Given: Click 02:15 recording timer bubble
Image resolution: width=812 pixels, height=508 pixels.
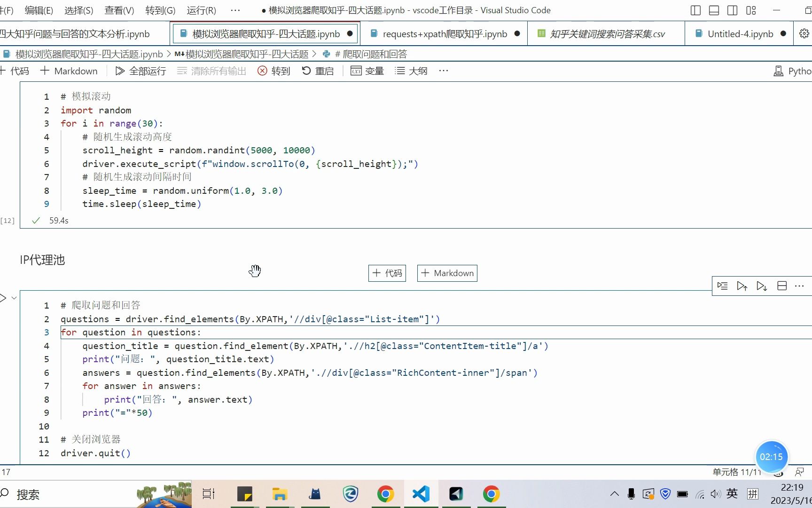Looking at the screenshot, I should pyautogui.click(x=771, y=457).
